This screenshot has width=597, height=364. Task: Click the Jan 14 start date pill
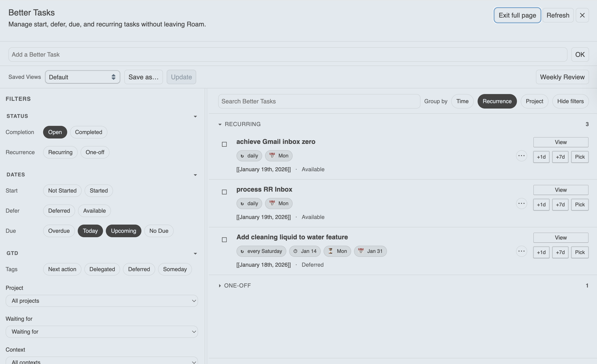tap(305, 251)
